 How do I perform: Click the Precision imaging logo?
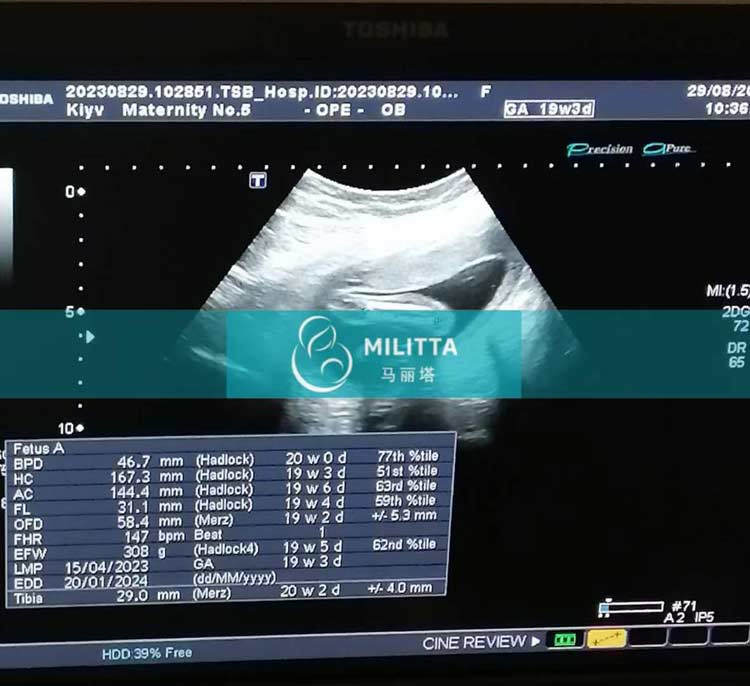point(600,149)
